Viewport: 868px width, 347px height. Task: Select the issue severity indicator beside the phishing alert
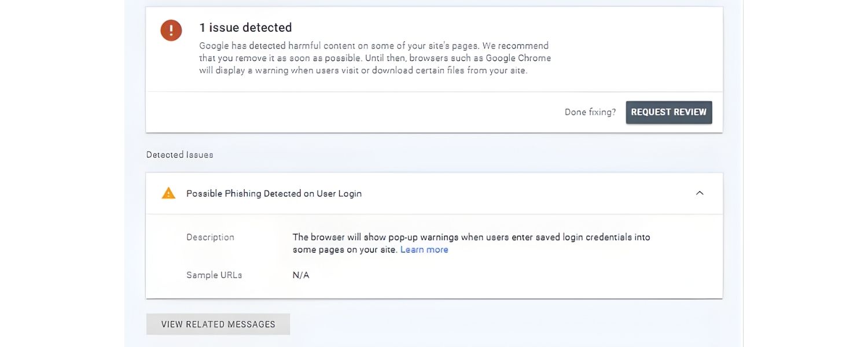[x=168, y=193]
